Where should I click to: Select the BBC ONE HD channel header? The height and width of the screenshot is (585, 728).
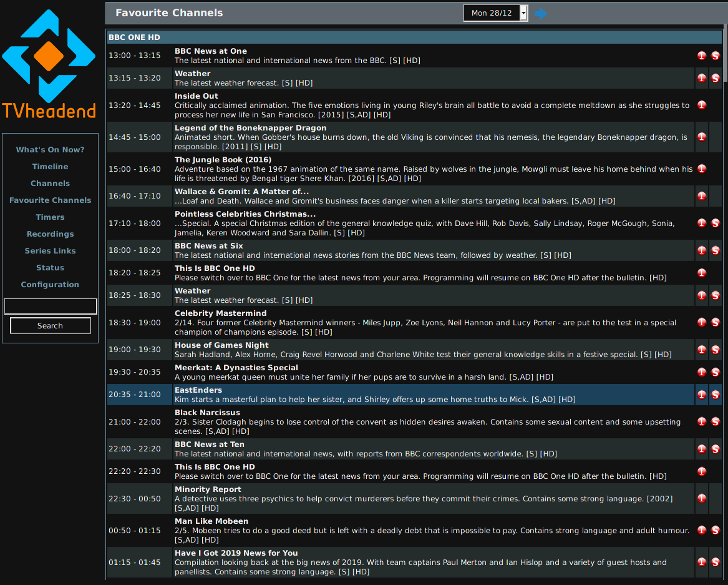click(x=415, y=37)
